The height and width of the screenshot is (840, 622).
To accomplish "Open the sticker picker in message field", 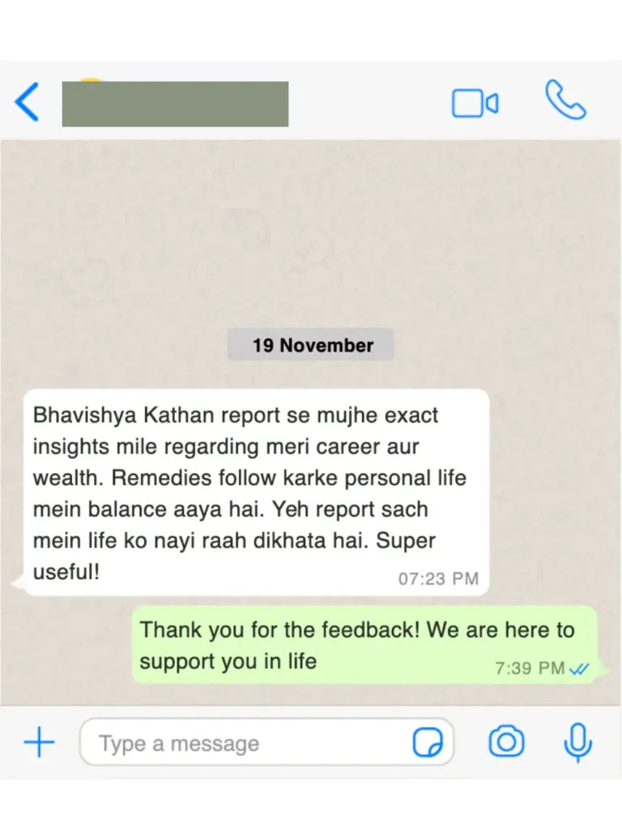I will point(428,743).
